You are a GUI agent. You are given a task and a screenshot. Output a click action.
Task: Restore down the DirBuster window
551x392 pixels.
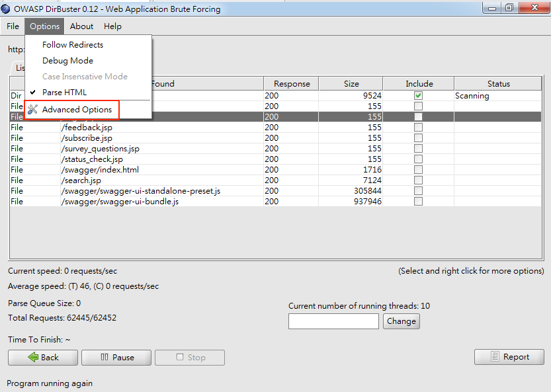tap(509, 7)
